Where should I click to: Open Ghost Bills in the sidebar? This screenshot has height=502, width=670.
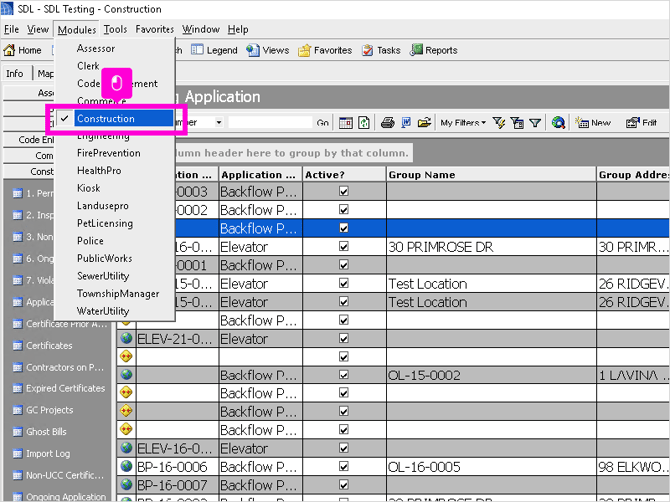[x=46, y=432]
